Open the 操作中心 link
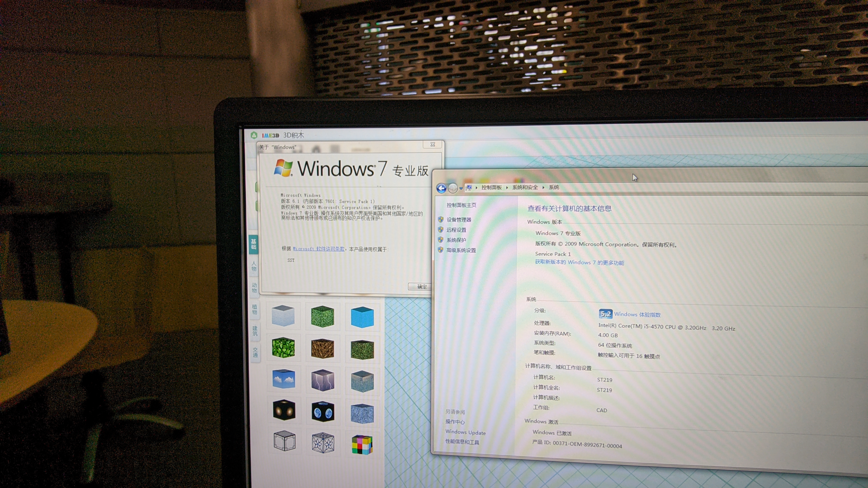 point(455,422)
